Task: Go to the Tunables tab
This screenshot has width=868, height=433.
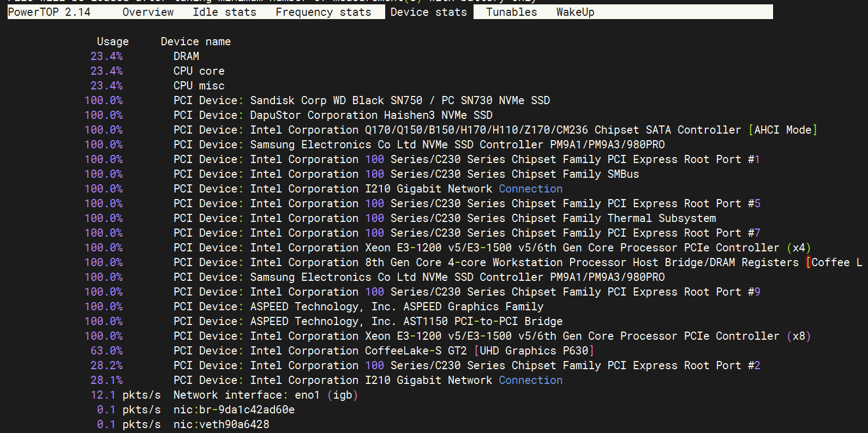Action: point(511,12)
